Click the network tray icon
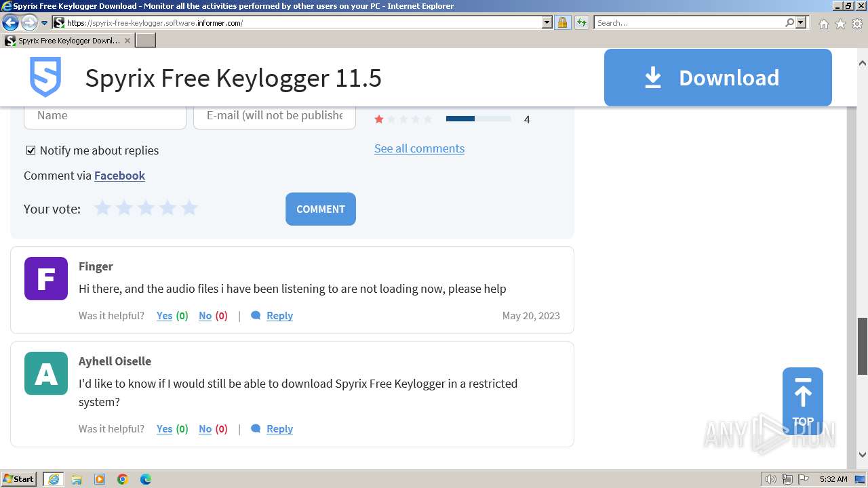868x488 pixels. click(787, 479)
